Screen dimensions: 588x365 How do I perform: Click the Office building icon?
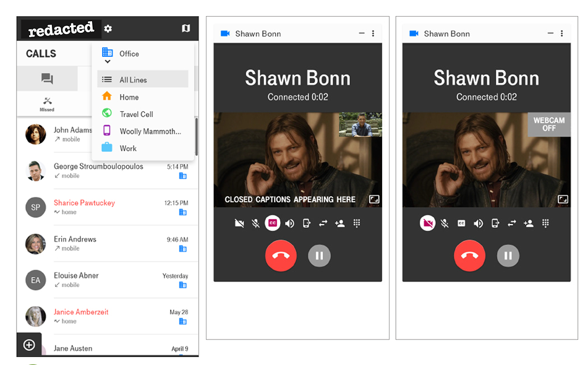click(x=107, y=52)
